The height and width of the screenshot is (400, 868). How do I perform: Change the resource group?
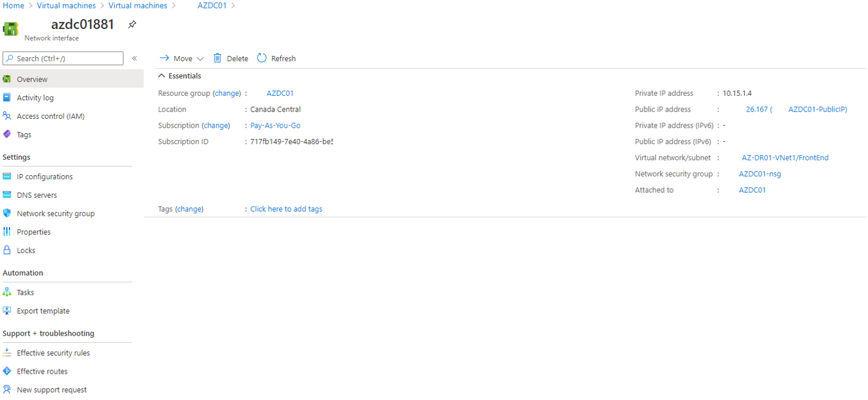(228, 94)
